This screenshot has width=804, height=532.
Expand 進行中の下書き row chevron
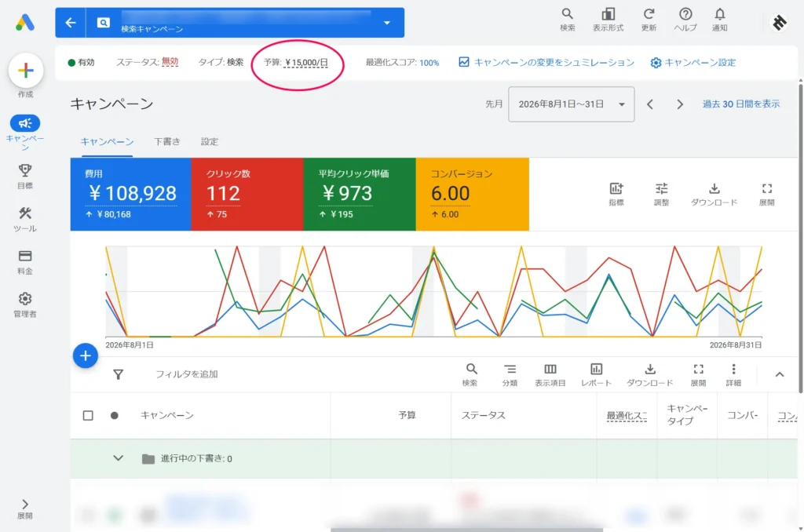pyautogui.click(x=119, y=458)
